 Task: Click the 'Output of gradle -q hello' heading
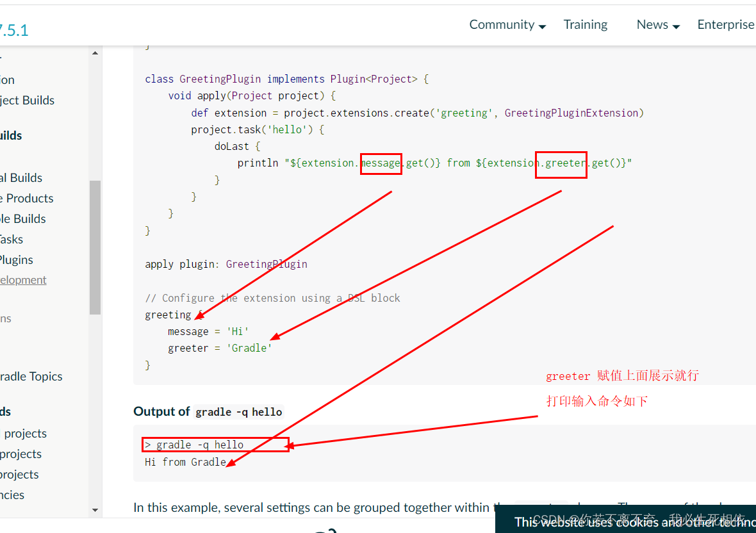208,411
